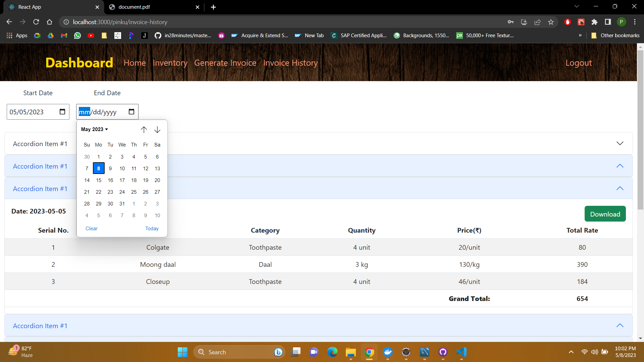Click Today in the date picker

[152, 228]
